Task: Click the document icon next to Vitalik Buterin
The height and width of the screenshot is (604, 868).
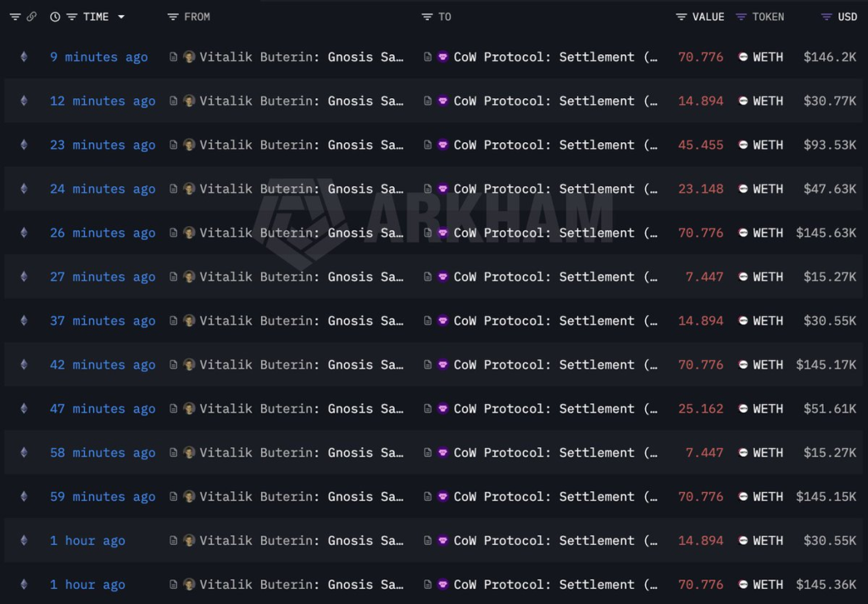Action: (x=172, y=57)
